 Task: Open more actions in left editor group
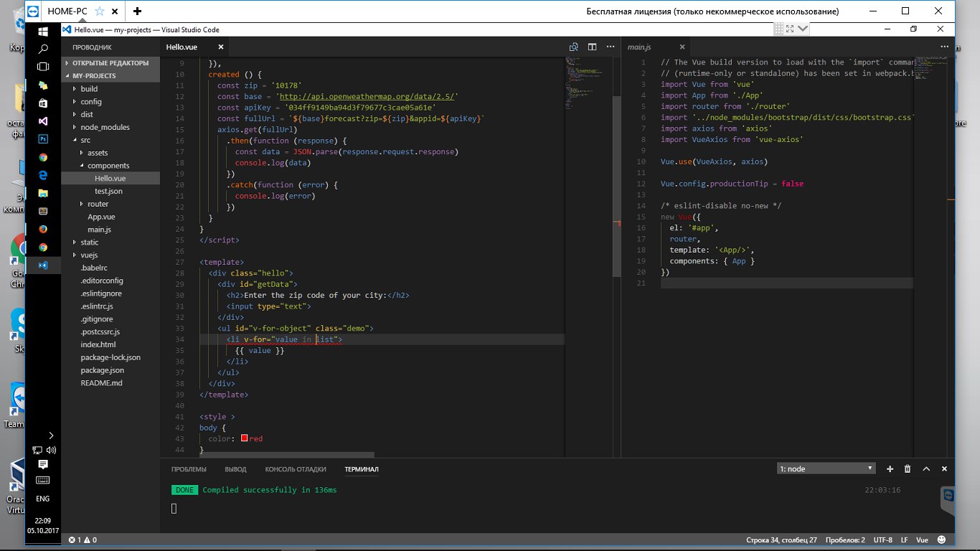[x=611, y=47]
